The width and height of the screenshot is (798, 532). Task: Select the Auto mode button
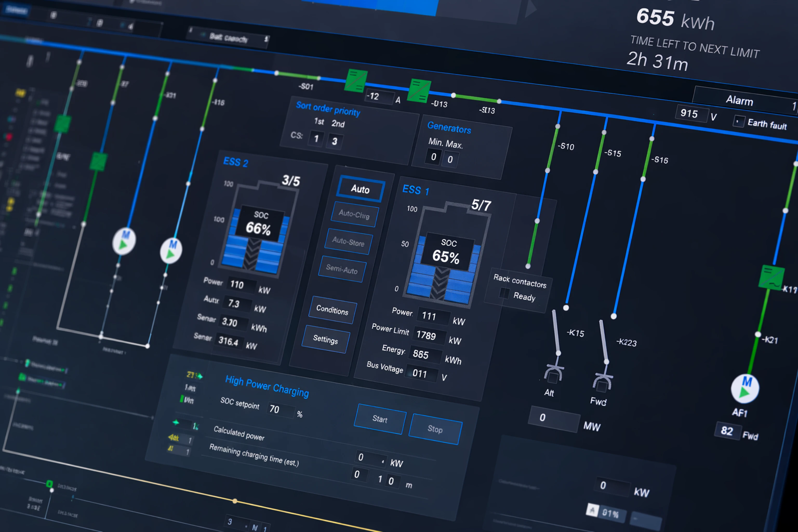[360, 189]
